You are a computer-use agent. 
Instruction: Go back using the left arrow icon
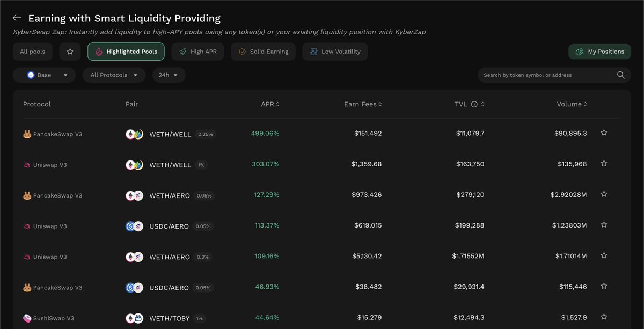tap(18, 18)
